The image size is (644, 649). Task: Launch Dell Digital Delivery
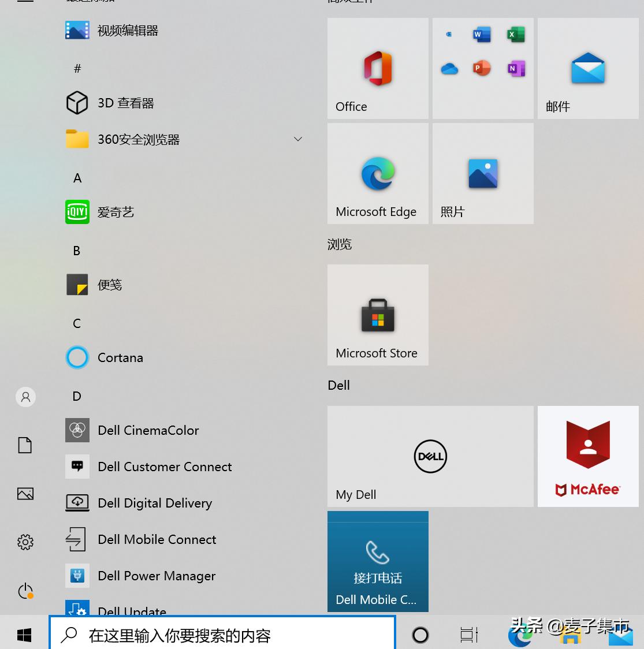click(155, 503)
